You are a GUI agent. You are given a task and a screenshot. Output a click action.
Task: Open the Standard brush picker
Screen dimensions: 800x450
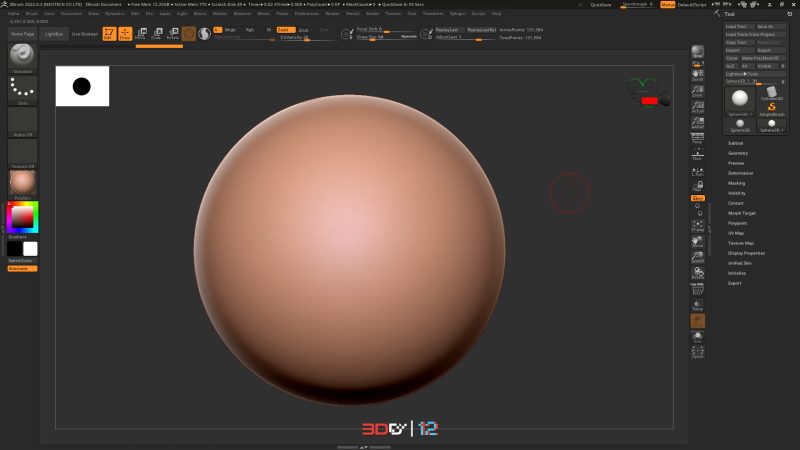point(22,58)
